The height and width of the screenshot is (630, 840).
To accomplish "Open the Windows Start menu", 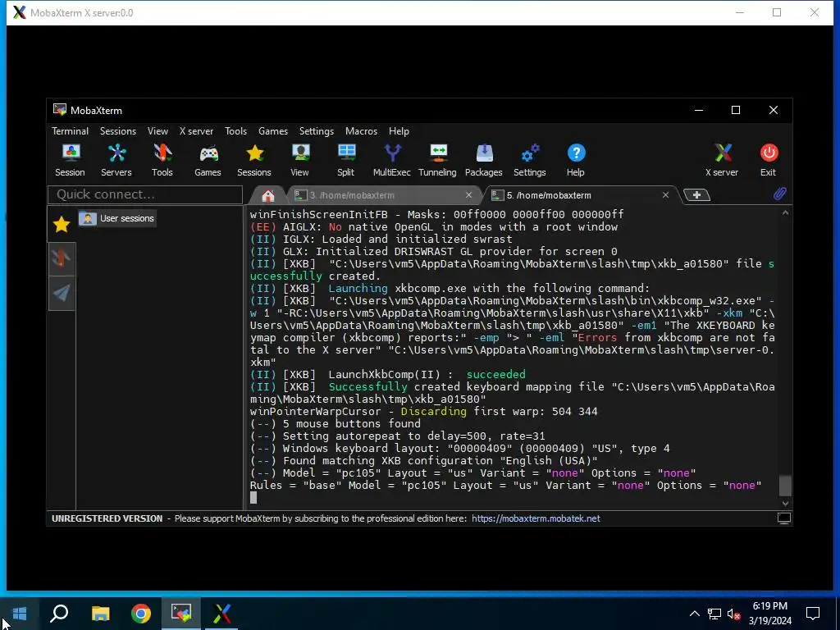I will (x=20, y=614).
